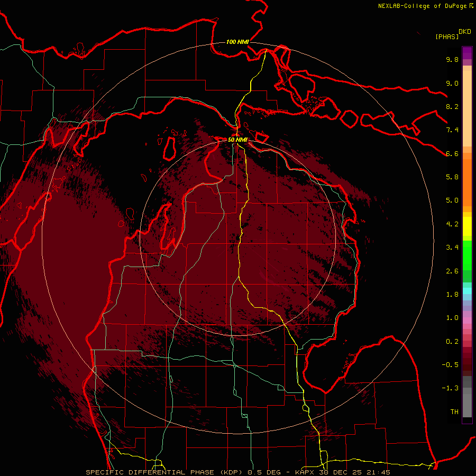Click the "6.6" value on the color scale
This screenshot has width=476, height=476.
pos(452,153)
